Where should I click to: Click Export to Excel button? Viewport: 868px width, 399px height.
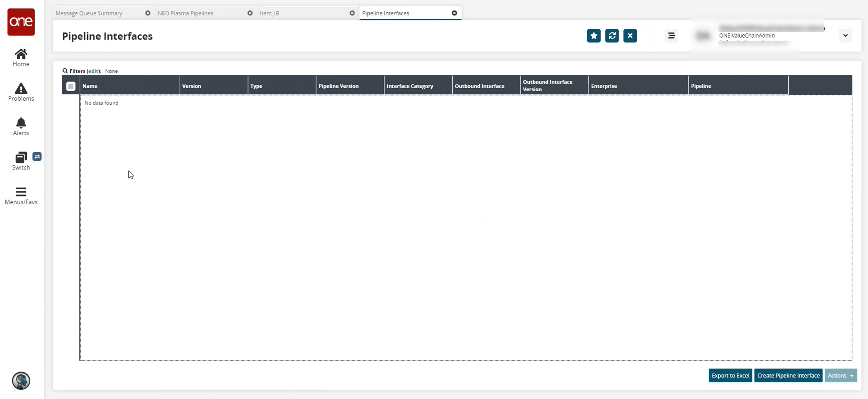(x=730, y=375)
